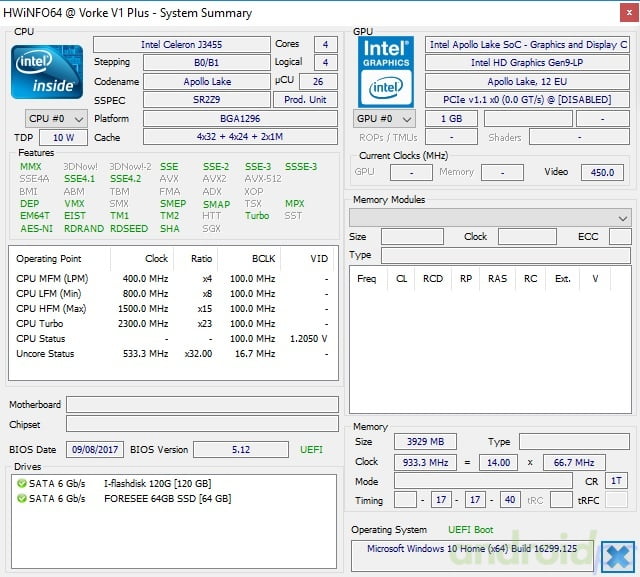Click the empty Chipset field
The image size is (640, 577).
(x=202, y=424)
